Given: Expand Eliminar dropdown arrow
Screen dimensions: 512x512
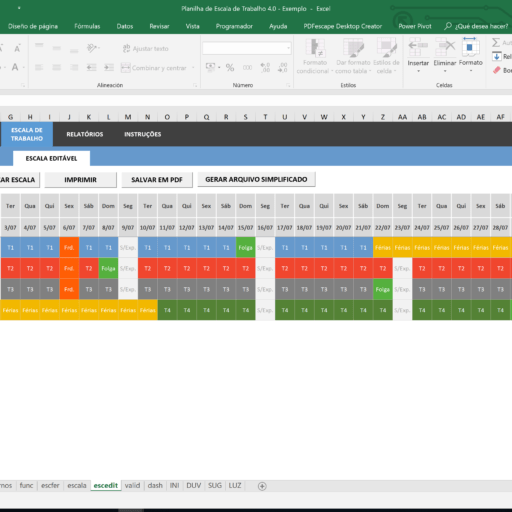Looking at the screenshot, I should [x=445, y=71].
